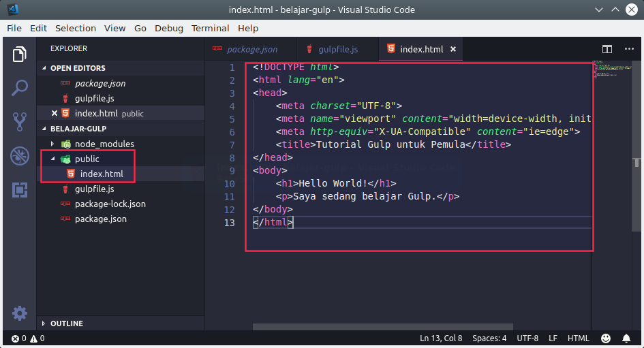
Task: Open the editor More Actions menu
Action: 629,49
